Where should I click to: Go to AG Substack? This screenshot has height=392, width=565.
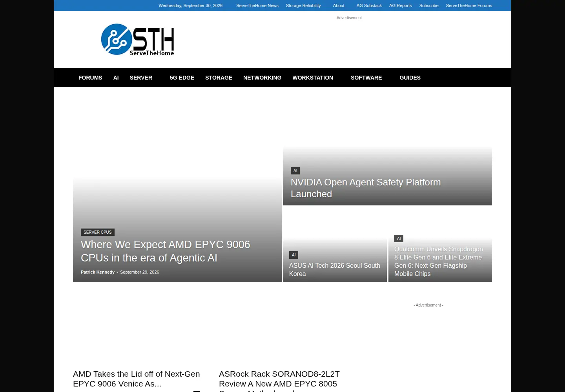coord(369,5)
